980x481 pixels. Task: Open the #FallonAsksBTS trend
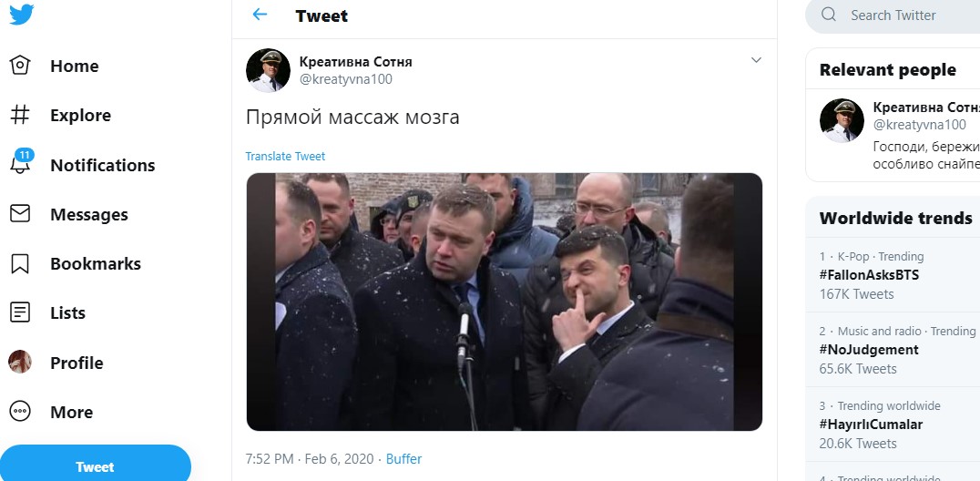pos(869,275)
